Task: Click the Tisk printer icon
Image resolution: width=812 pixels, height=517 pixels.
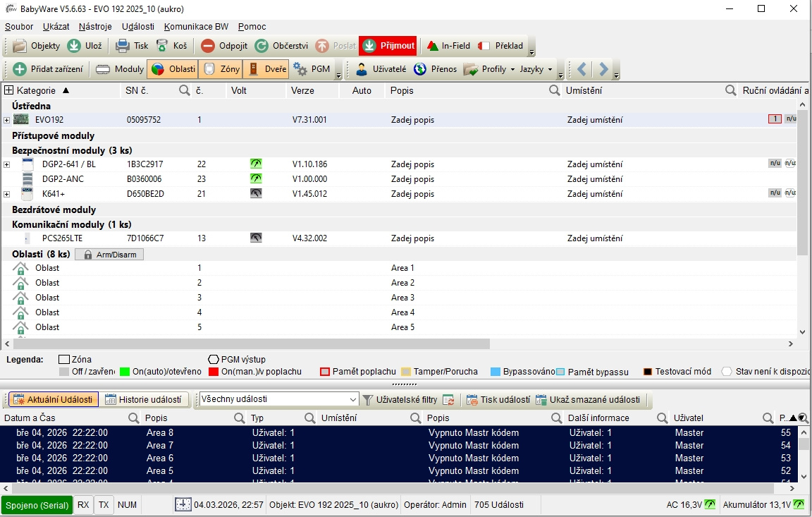Action: click(123, 46)
